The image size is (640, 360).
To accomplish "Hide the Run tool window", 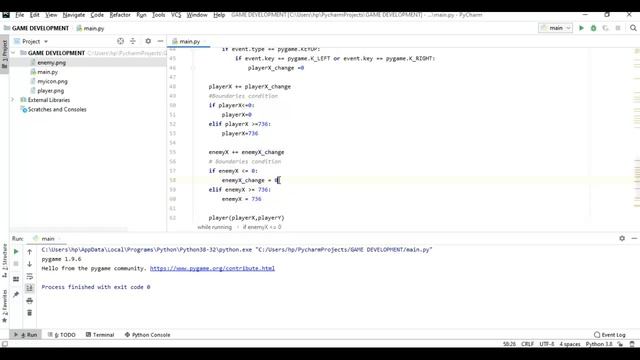I will [634, 238].
